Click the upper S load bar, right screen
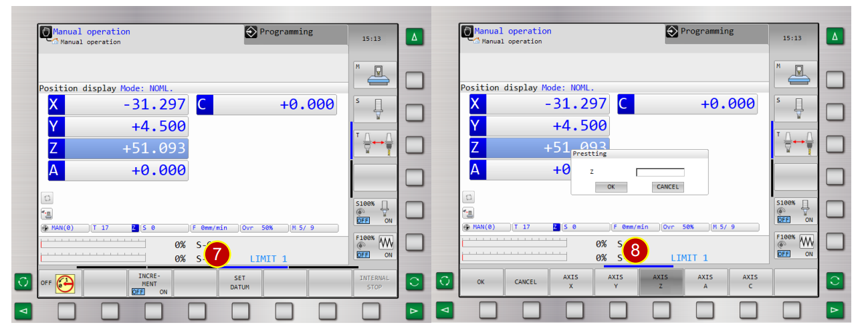 coord(514,245)
